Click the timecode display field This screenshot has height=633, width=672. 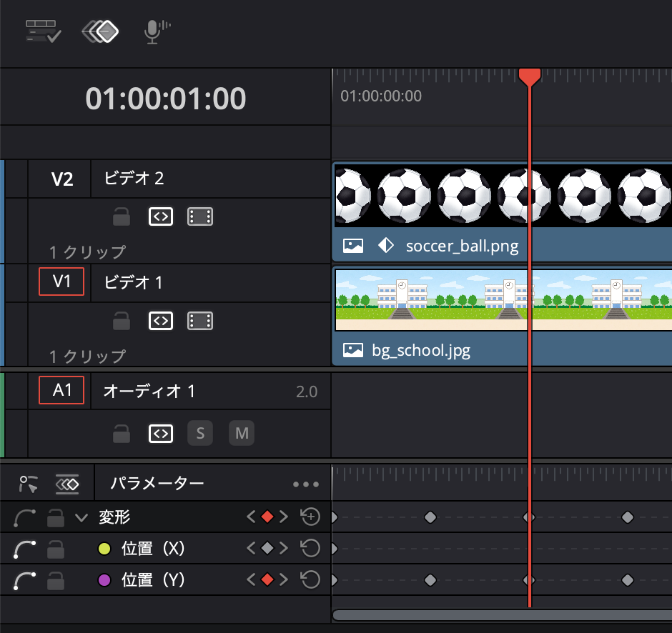point(166,99)
